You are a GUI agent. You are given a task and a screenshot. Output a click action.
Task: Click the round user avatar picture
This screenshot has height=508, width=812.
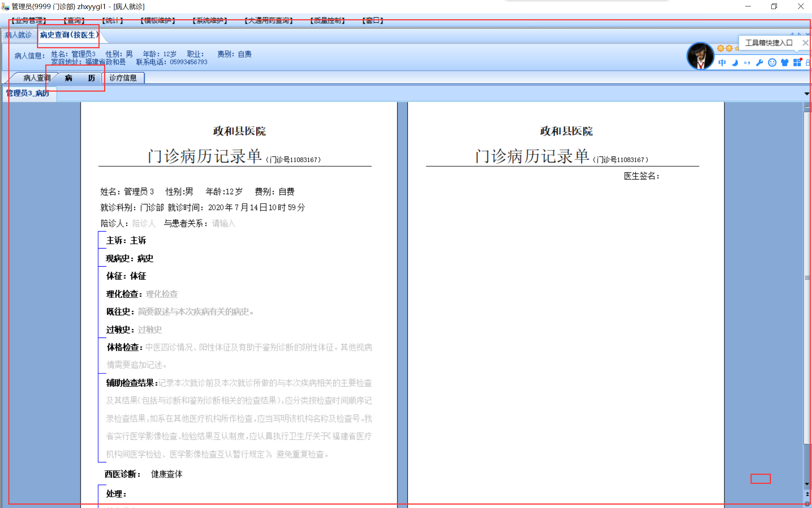click(700, 56)
